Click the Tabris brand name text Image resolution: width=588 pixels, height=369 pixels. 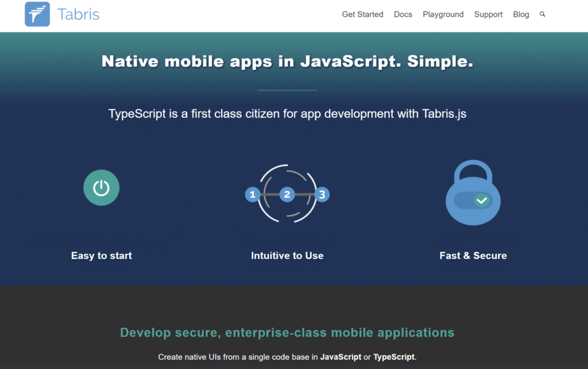pyautogui.click(x=78, y=14)
